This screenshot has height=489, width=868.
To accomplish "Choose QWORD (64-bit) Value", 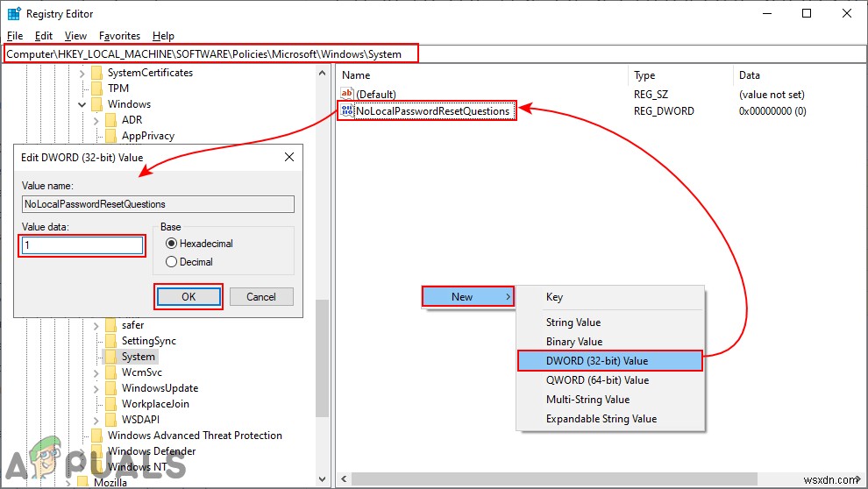I will [x=610, y=380].
